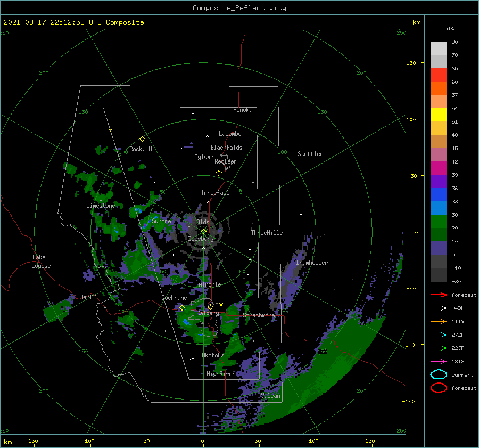Click the green 22JP arrow icon
Image resolution: width=479 pixels, height=448 pixels.
[x=439, y=348]
